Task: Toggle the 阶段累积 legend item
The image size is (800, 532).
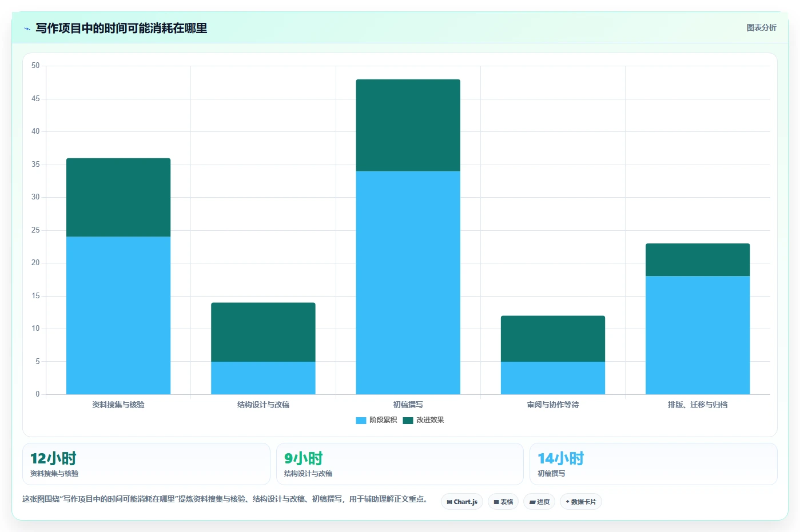Action: tap(376, 420)
